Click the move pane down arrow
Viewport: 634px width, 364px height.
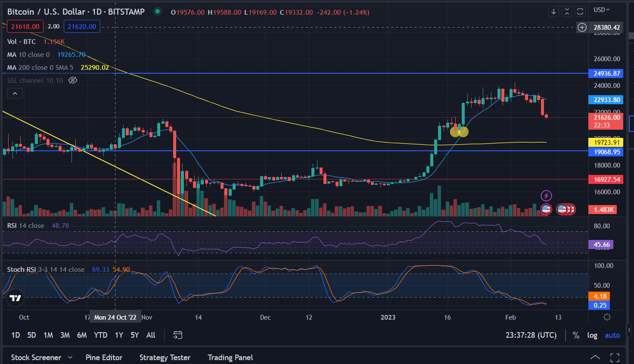click(554, 12)
